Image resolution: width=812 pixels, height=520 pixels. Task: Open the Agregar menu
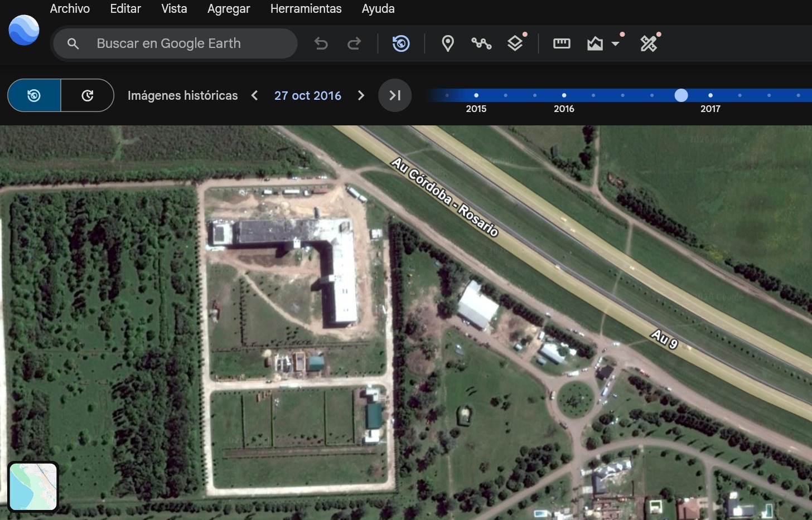(x=229, y=9)
